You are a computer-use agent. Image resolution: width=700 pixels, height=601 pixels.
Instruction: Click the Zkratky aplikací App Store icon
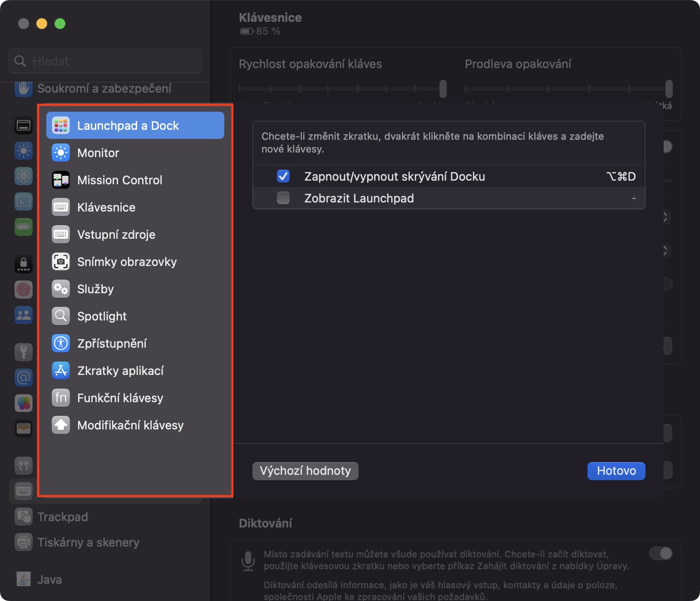coord(61,371)
